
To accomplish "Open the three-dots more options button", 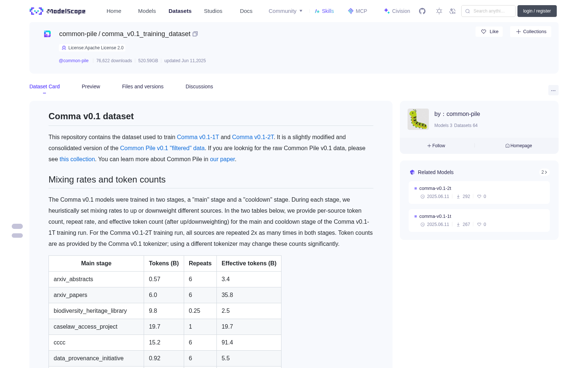I will [553, 90].
